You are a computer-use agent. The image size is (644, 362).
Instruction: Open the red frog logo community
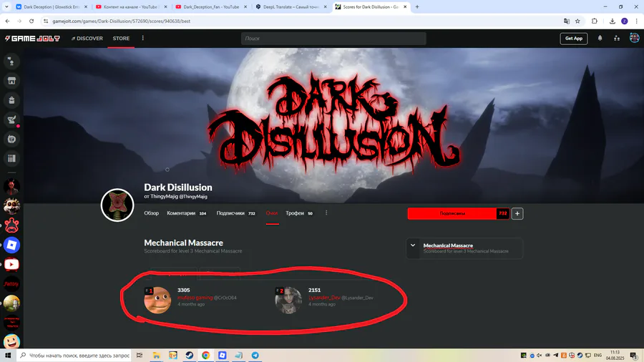point(11,226)
